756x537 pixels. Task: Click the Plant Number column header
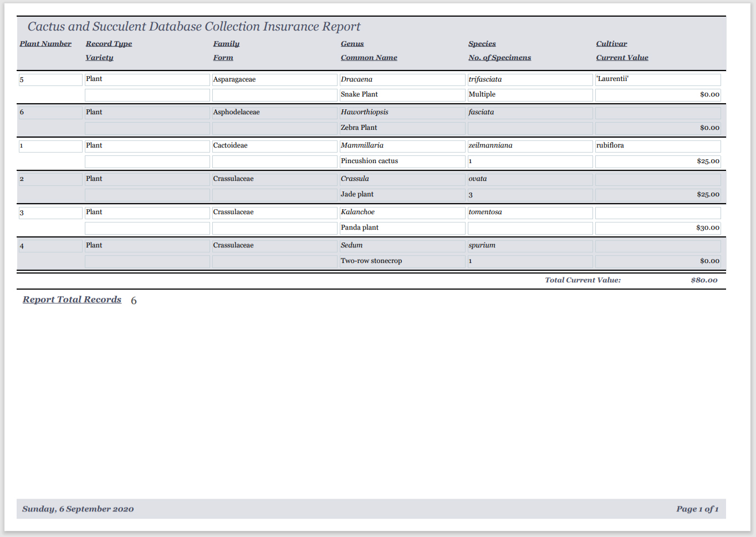[x=45, y=44]
